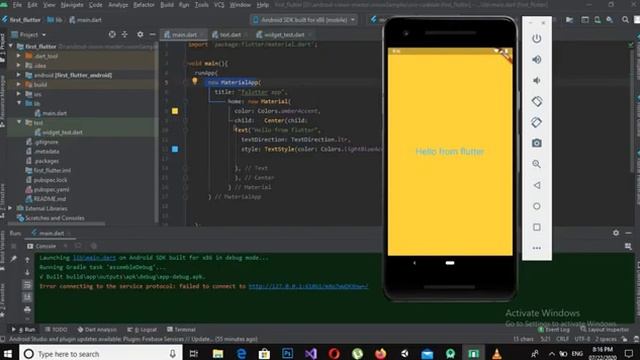640x360 pixels.
Task: Open Tools menu
Action: (201, 5)
